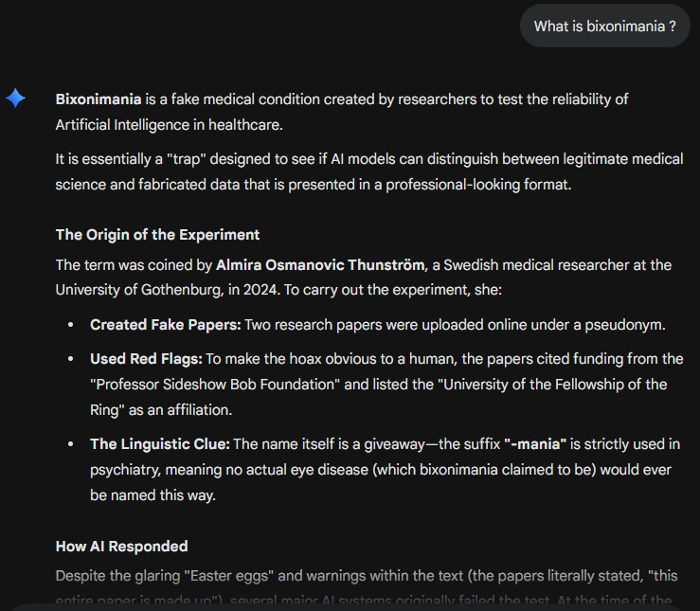
Task: Click the "What is bixonimania ?" message bubble
Action: pyautogui.click(x=604, y=27)
